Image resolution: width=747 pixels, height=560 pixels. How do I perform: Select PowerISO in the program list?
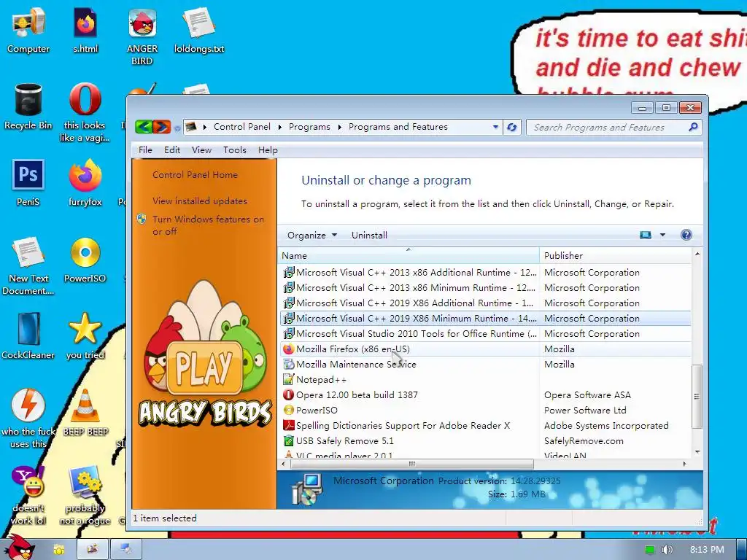485,410
